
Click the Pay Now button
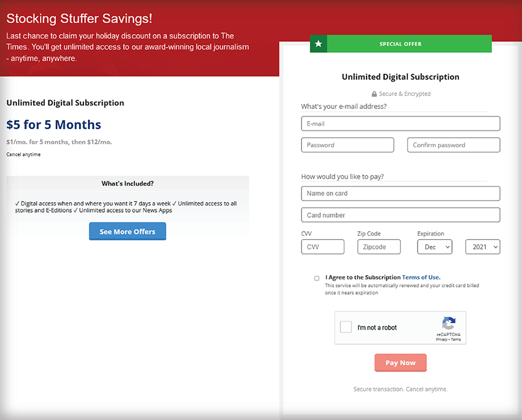400,363
